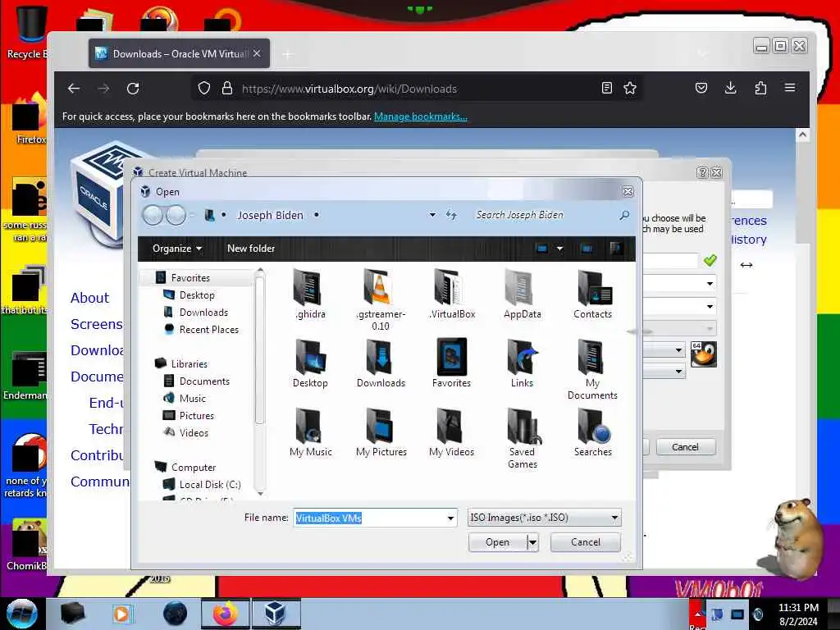This screenshot has height=630, width=840.
Task: Select the Searches folder icon
Action: tap(592, 431)
